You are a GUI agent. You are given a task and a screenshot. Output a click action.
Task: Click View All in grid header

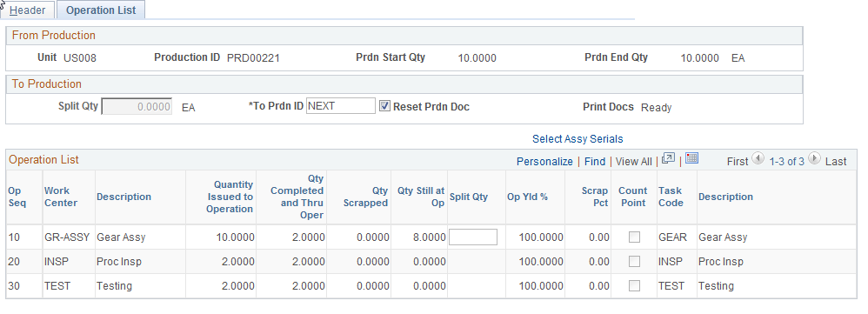point(634,161)
